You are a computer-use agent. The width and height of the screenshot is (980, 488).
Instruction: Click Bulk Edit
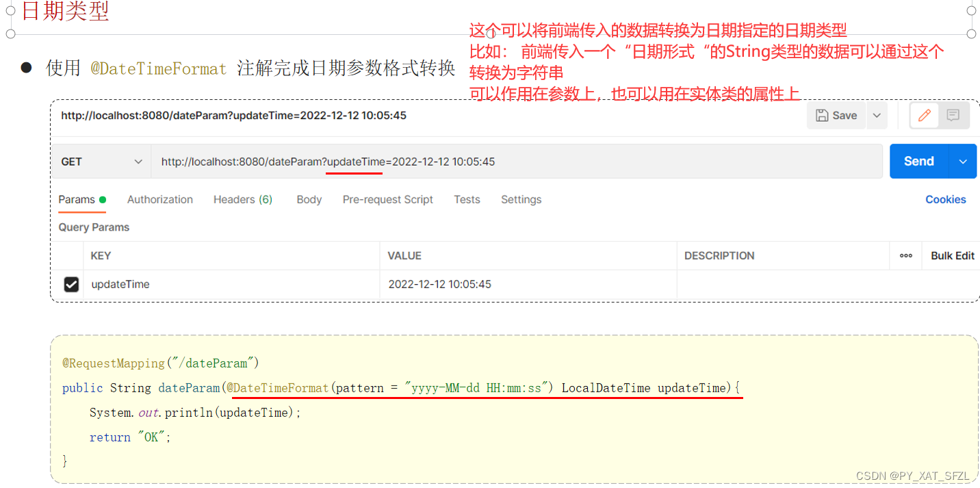pos(953,255)
